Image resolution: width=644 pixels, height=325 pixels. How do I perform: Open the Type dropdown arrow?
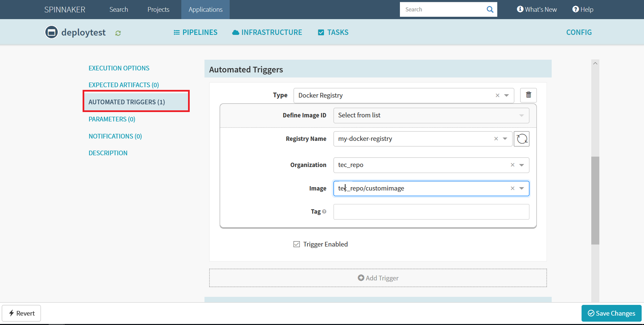click(506, 96)
